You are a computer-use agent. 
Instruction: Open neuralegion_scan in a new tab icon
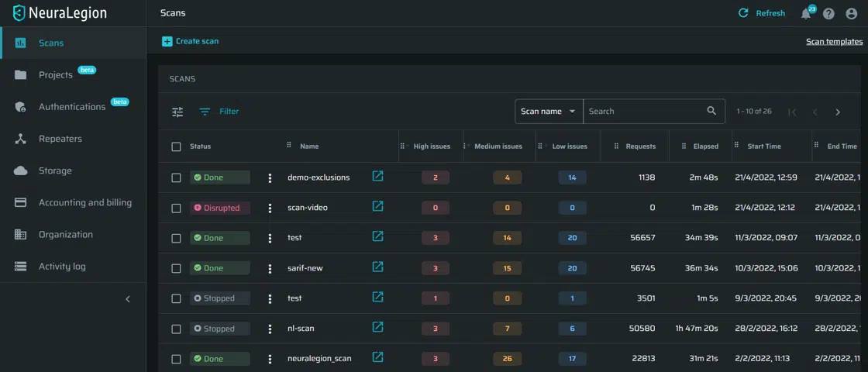(377, 356)
